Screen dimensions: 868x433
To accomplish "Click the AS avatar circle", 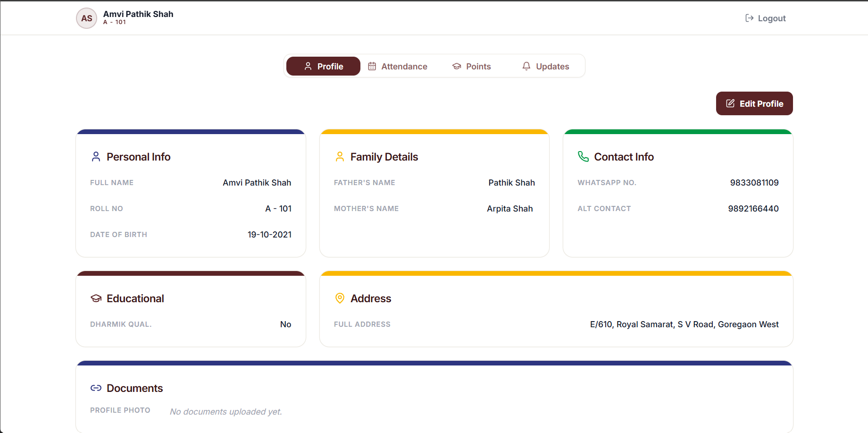I will [87, 18].
